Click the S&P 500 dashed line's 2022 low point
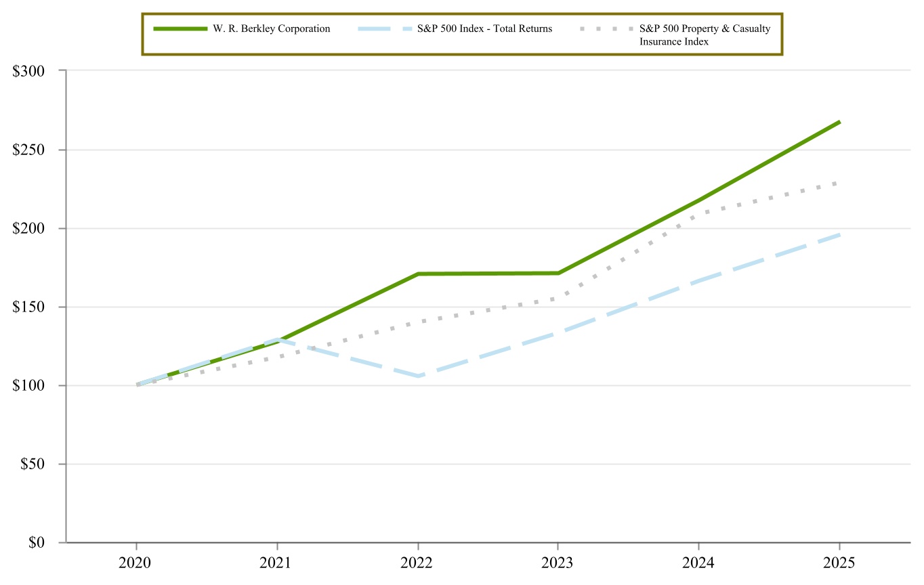The height and width of the screenshot is (585, 924). point(419,376)
